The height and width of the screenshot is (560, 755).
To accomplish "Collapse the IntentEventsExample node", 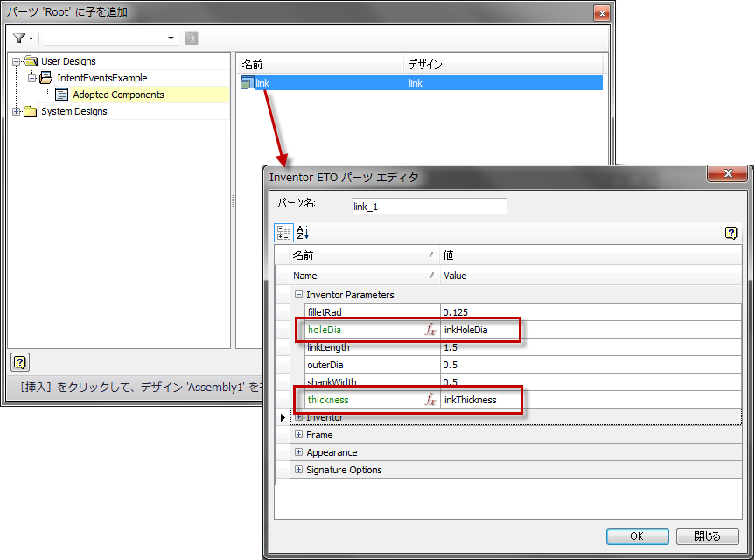I will pos(31,78).
